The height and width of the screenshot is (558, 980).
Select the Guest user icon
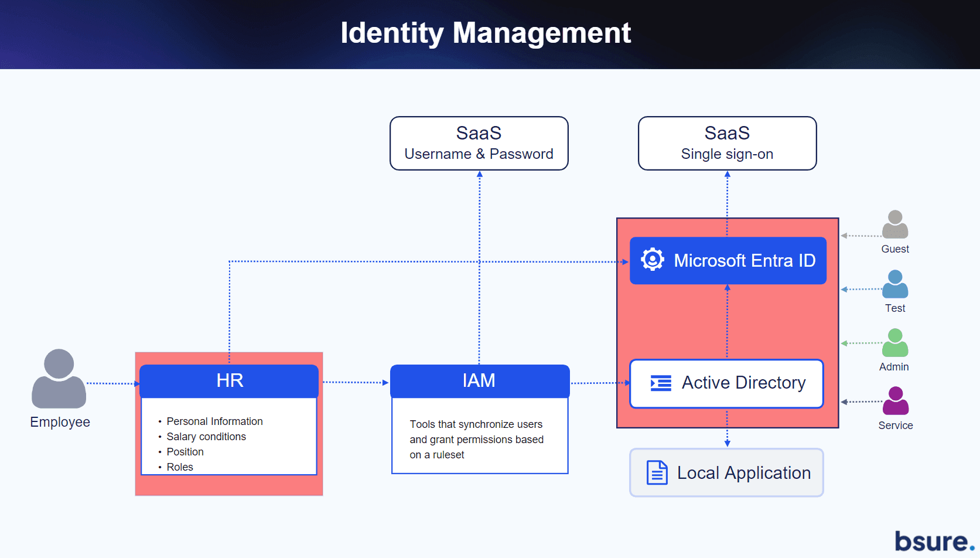click(895, 224)
